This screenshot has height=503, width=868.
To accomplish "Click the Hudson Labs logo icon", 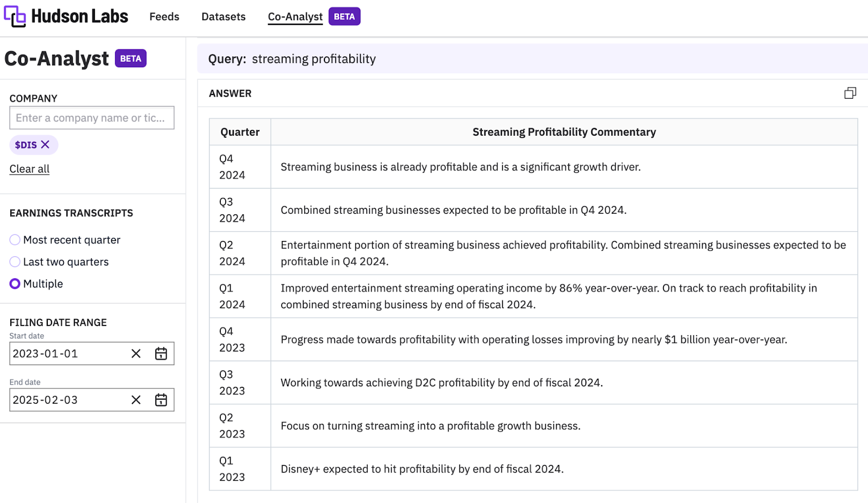I will click(x=15, y=16).
